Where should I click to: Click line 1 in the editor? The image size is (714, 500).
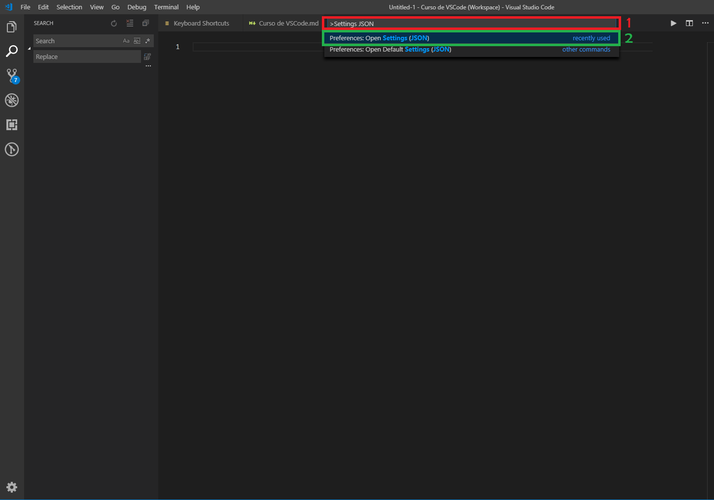tap(423, 47)
